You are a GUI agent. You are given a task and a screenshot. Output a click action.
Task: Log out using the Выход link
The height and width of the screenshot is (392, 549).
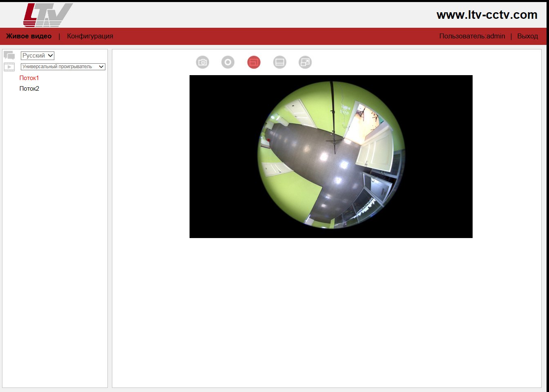(x=527, y=36)
